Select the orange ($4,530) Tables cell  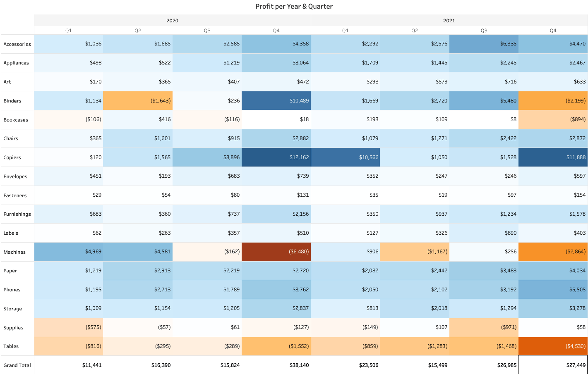pyautogui.click(x=553, y=346)
